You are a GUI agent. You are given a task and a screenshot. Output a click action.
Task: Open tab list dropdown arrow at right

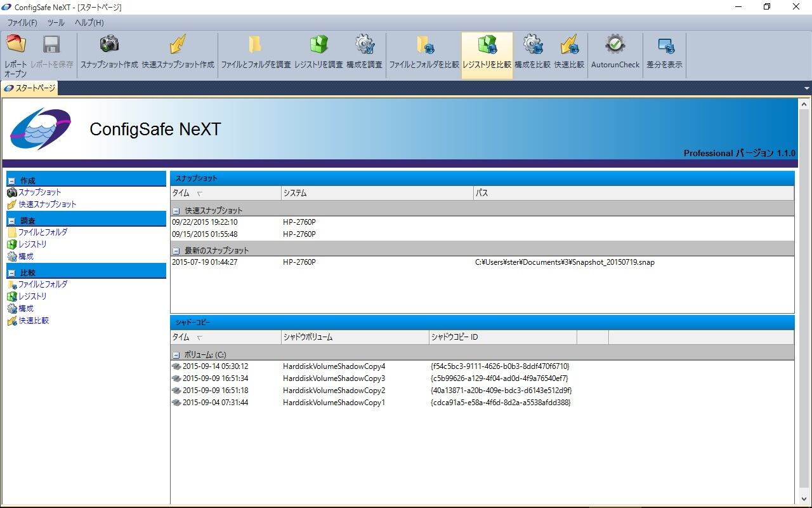[x=806, y=88]
